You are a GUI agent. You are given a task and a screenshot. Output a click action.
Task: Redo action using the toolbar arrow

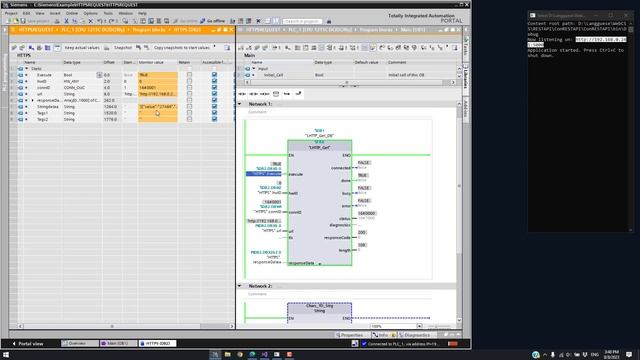point(111,21)
